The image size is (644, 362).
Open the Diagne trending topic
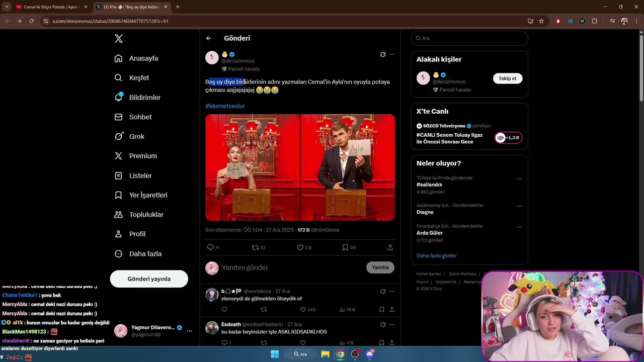pos(425,212)
